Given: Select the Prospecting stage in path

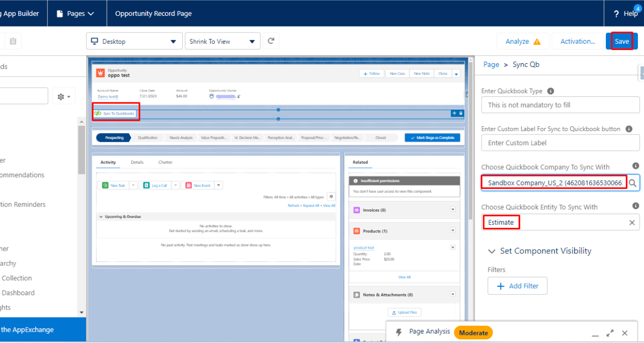Looking at the screenshot, I should coord(114,138).
